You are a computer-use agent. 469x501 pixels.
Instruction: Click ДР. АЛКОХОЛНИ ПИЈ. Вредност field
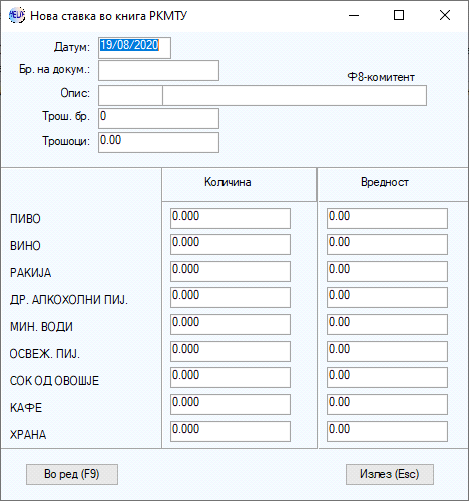point(387,297)
